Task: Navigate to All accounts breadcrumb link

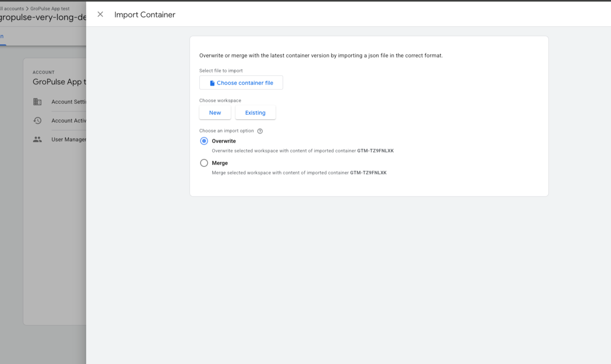Action: pos(12,8)
